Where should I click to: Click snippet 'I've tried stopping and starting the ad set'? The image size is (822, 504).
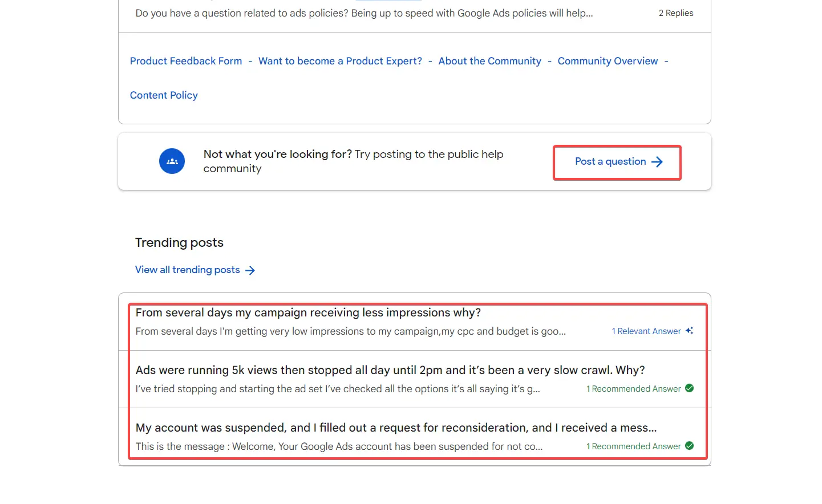coord(338,389)
